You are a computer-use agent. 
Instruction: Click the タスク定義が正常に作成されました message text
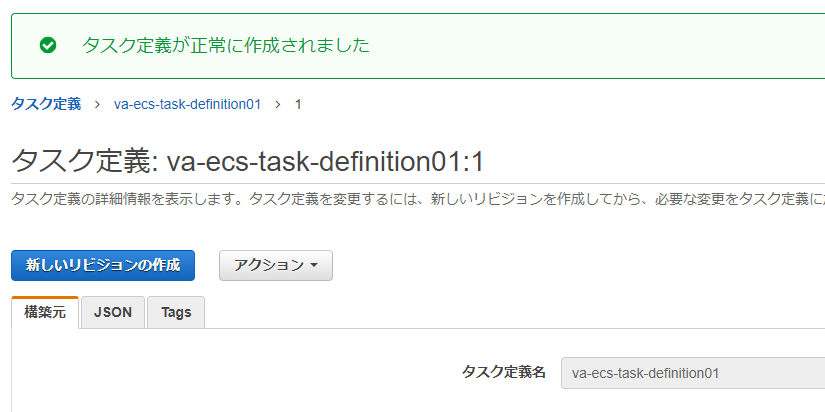(226, 45)
